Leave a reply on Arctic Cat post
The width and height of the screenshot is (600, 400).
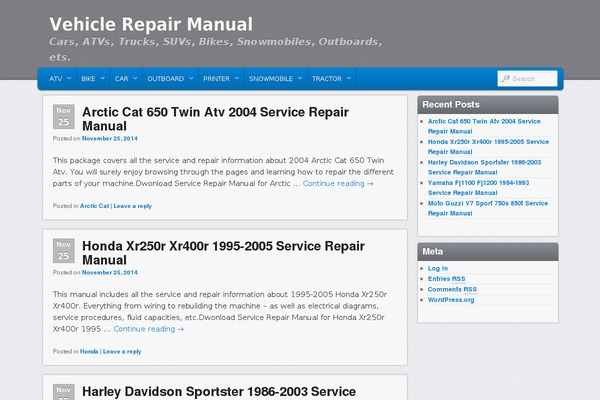133,206
